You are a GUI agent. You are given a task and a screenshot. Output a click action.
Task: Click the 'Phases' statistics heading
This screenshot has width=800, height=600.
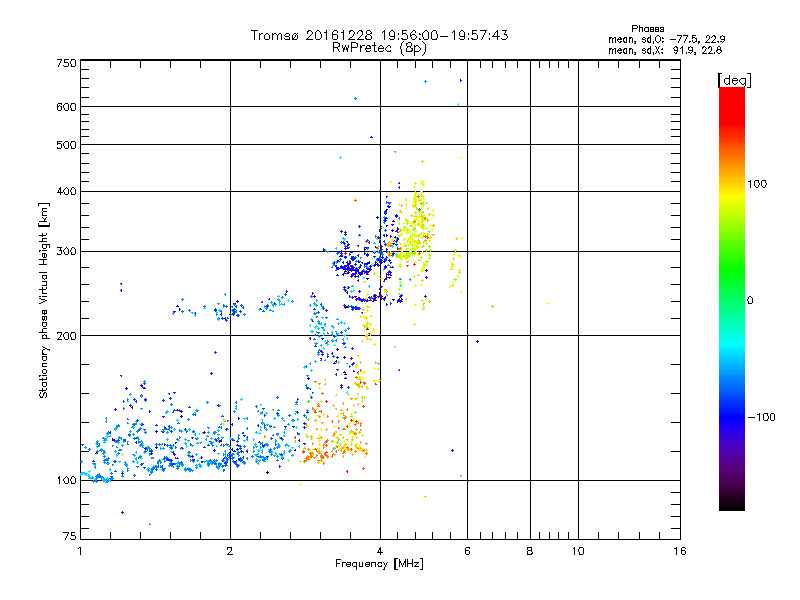click(647, 29)
